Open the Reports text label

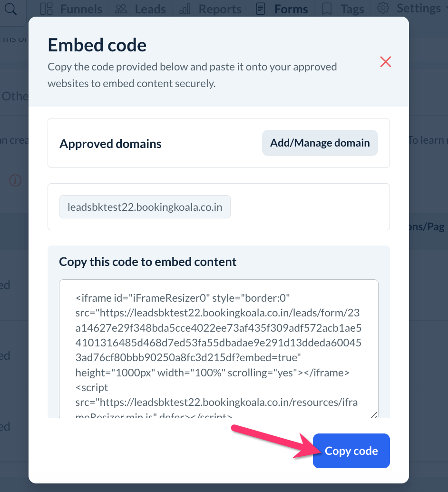220,9
